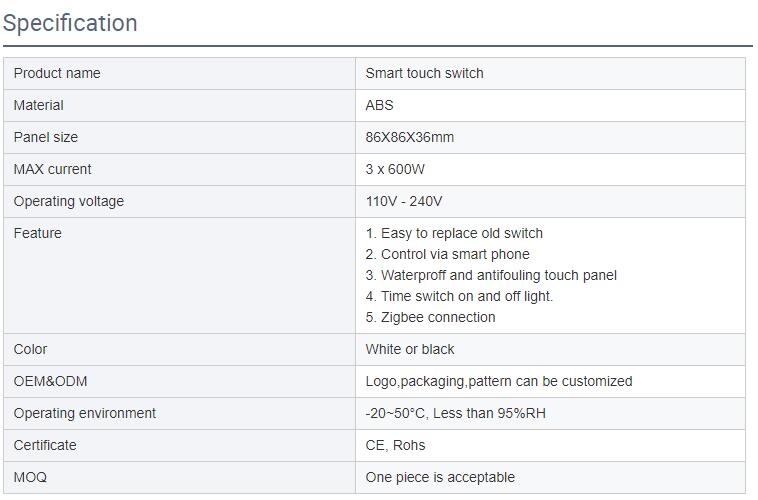Image resolution: width=758 pixels, height=500 pixels.
Task: Click the Panel size label
Action: [x=46, y=137]
